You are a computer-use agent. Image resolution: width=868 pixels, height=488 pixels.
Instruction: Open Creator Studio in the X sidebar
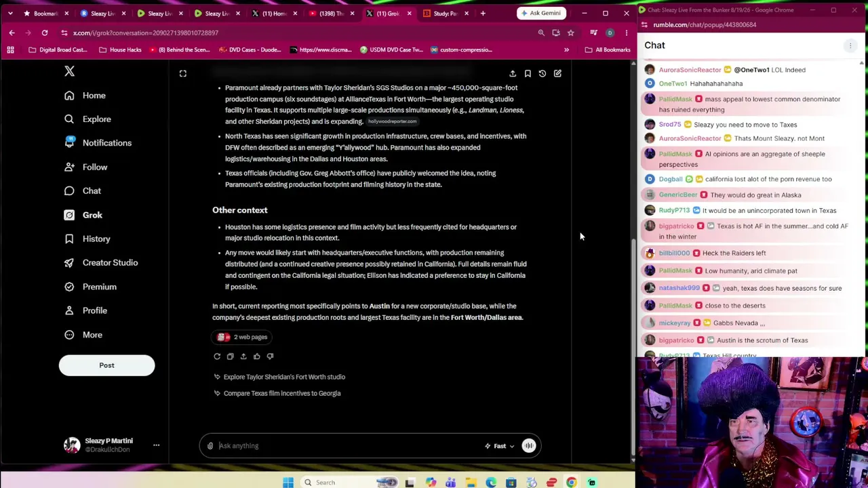(100, 263)
